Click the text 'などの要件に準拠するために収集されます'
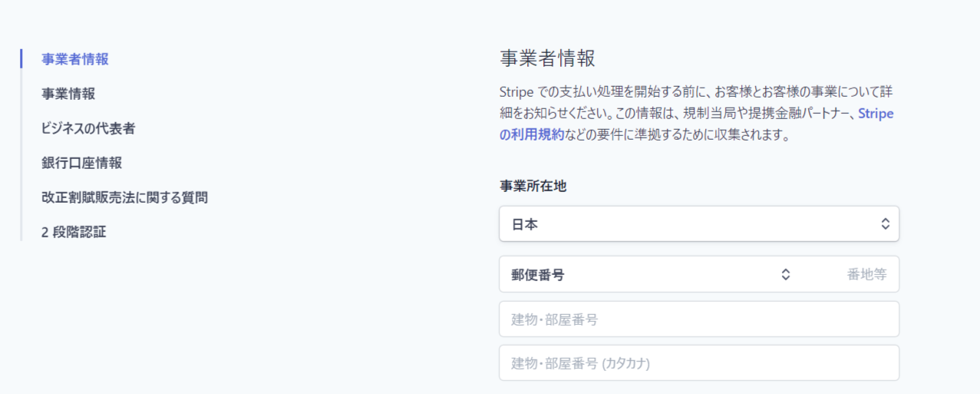980x394 pixels. pos(677,135)
